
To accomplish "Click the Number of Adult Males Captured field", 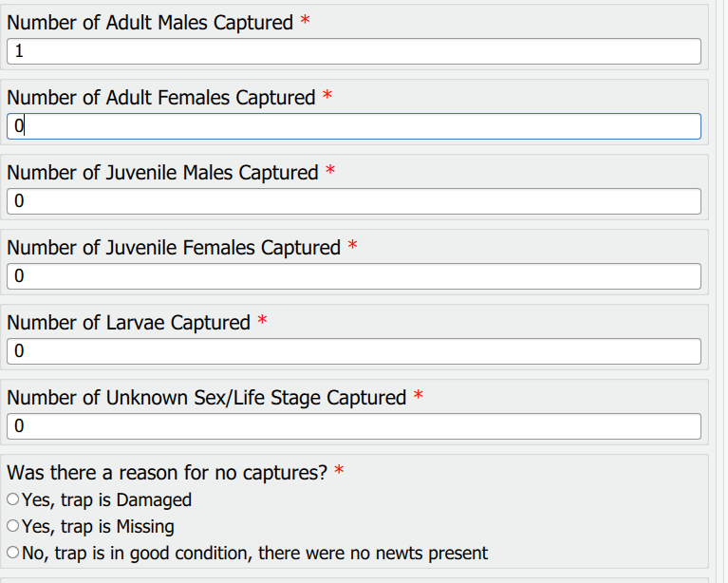I will click(353, 51).
